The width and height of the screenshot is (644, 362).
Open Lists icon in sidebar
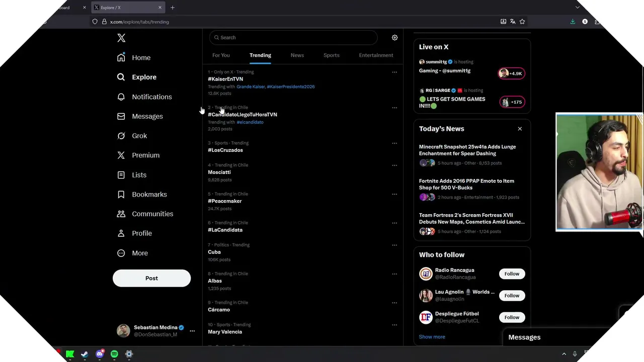click(x=121, y=175)
